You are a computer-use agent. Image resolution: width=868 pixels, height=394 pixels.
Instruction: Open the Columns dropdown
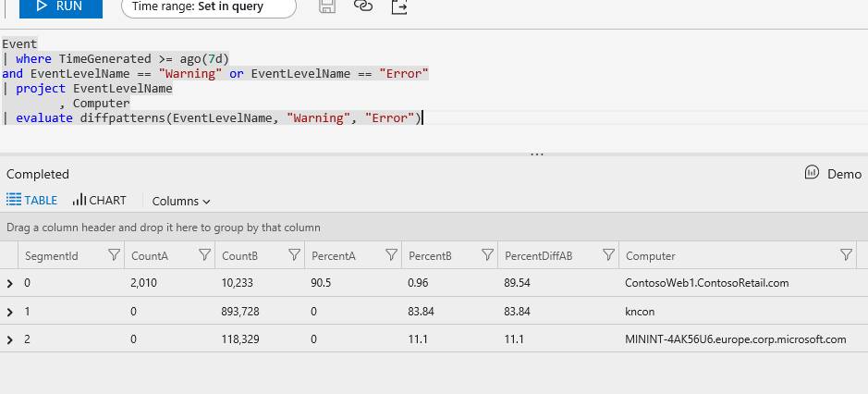(181, 201)
